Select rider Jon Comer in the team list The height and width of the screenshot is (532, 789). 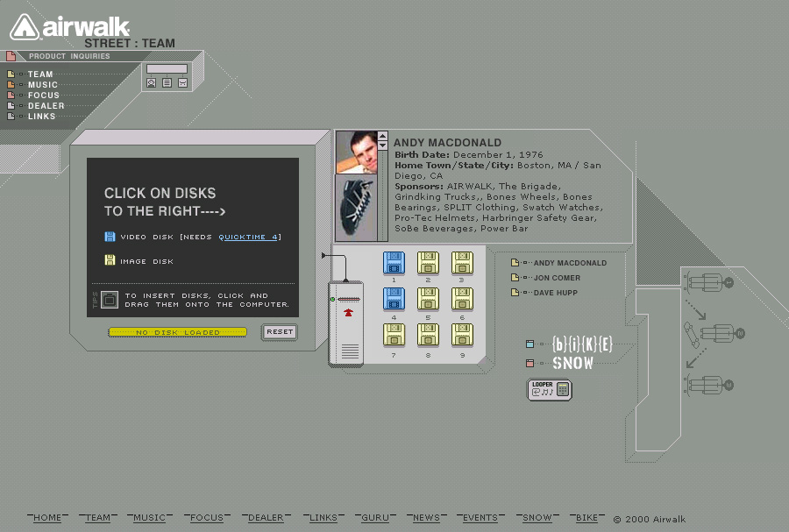(557, 278)
